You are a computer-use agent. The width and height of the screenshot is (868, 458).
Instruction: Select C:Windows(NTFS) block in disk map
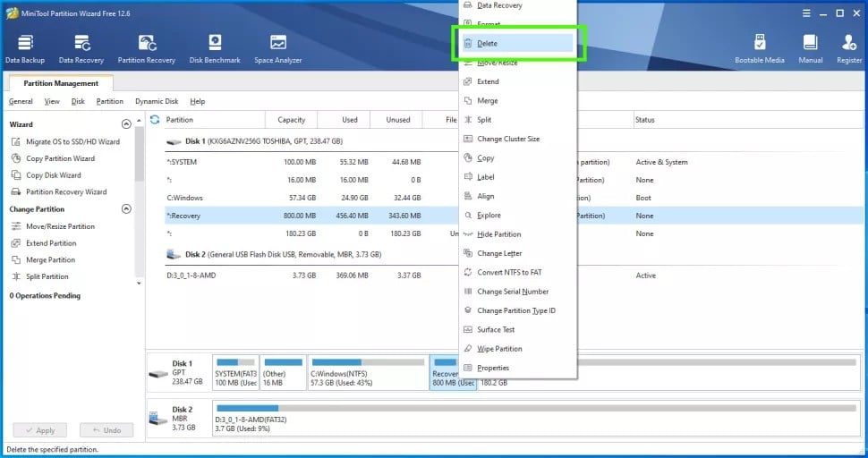(x=368, y=373)
